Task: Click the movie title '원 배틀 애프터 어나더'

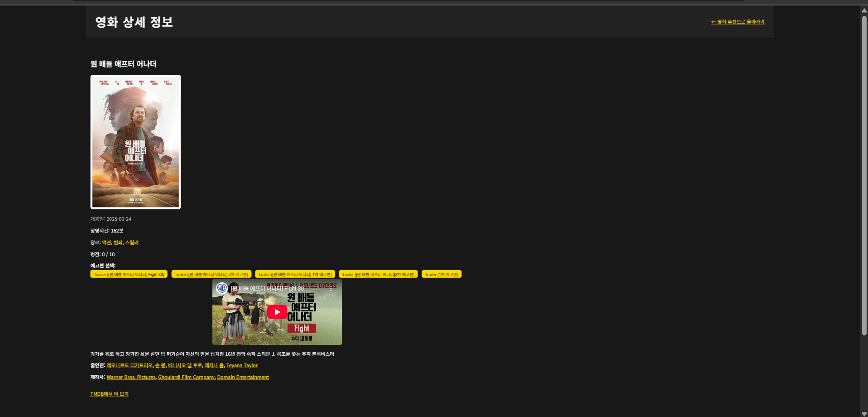Action: point(123,64)
